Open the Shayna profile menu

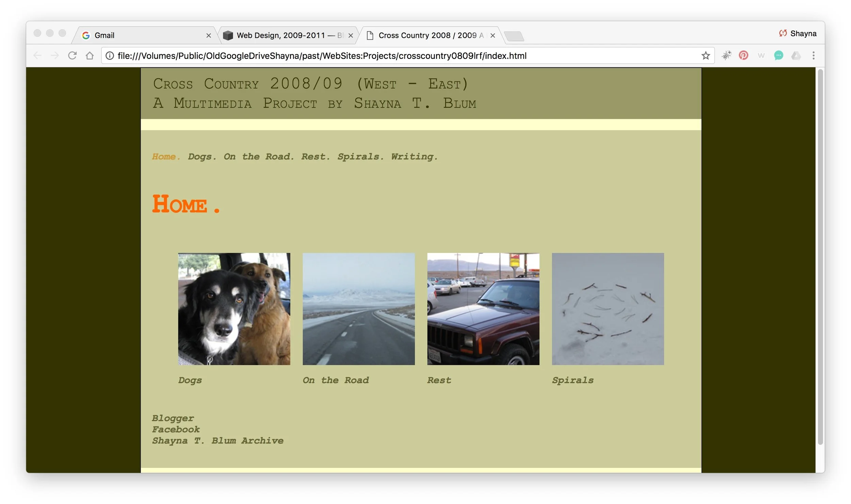click(x=798, y=33)
